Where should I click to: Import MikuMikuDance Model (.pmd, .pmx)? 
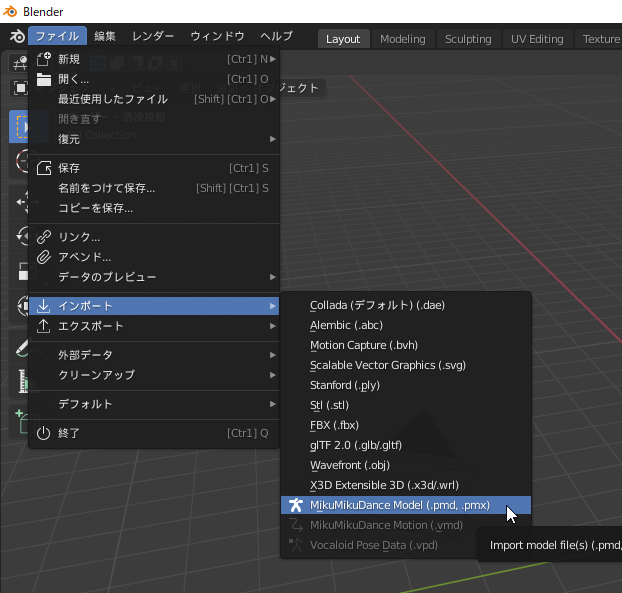click(x=406, y=505)
